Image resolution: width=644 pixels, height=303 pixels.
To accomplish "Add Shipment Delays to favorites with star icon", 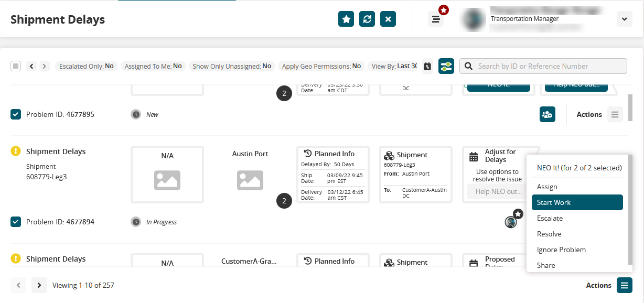I will tap(346, 19).
